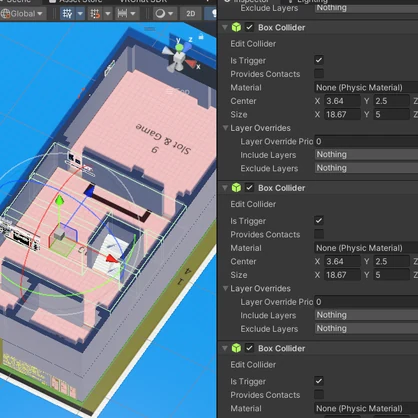Screen dimensions: 418x418
Task: Click the draw mode shading sphere icon
Action: 160,14
